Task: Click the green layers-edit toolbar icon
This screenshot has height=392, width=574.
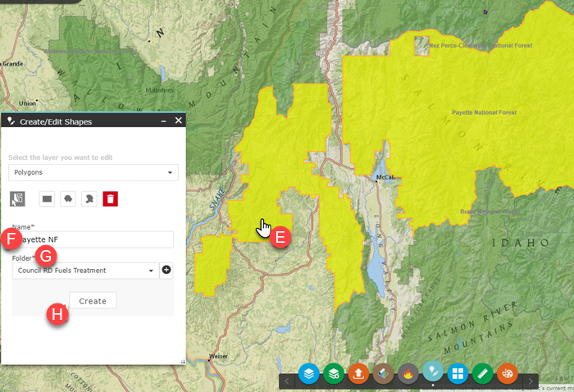Action: click(333, 374)
